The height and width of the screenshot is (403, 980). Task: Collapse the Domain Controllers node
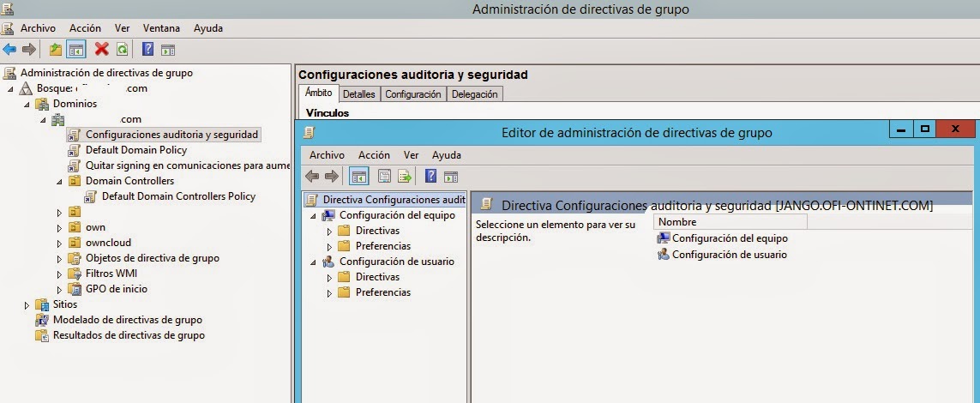(59, 181)
